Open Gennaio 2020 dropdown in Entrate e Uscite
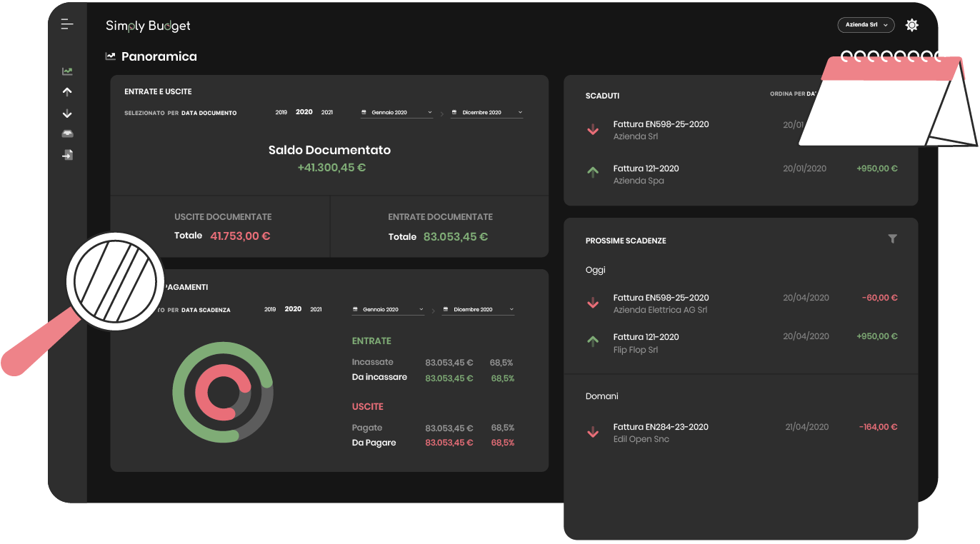This screenshot has width=980, height=544. [x=397, y=113]
